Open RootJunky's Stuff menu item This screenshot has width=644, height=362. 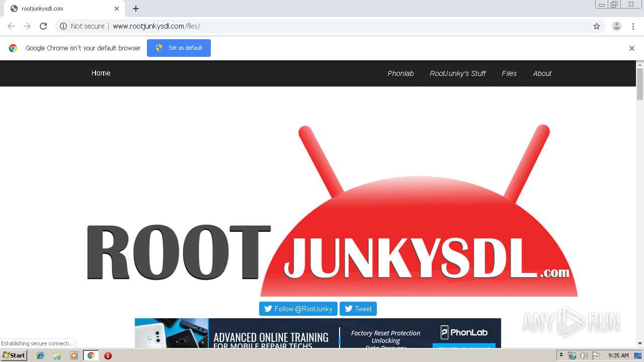458,73
